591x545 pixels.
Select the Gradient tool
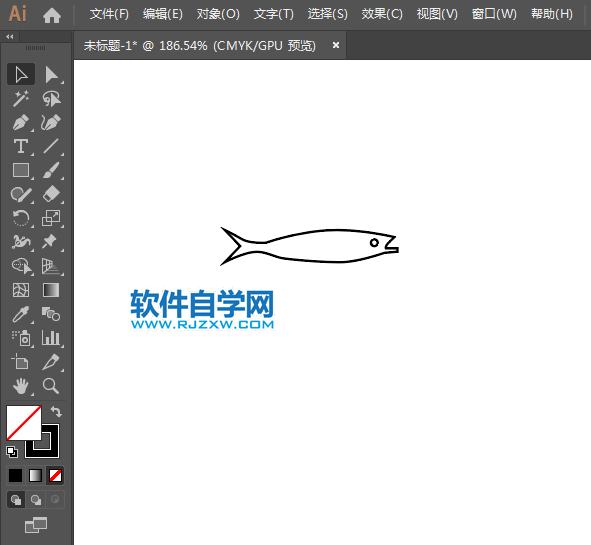pyautogui.click(x=51, y=290)
